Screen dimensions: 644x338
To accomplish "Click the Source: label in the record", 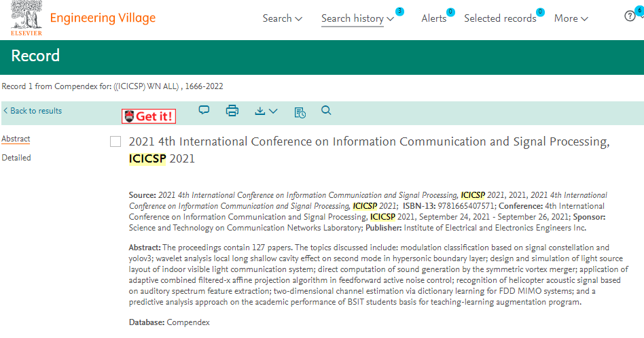I will tap(142, 195).
